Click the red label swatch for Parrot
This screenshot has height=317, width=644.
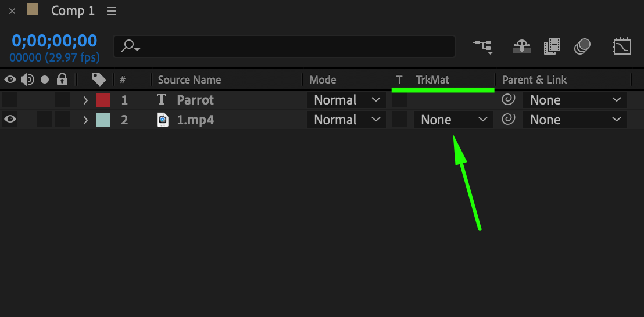click(103, 100)
